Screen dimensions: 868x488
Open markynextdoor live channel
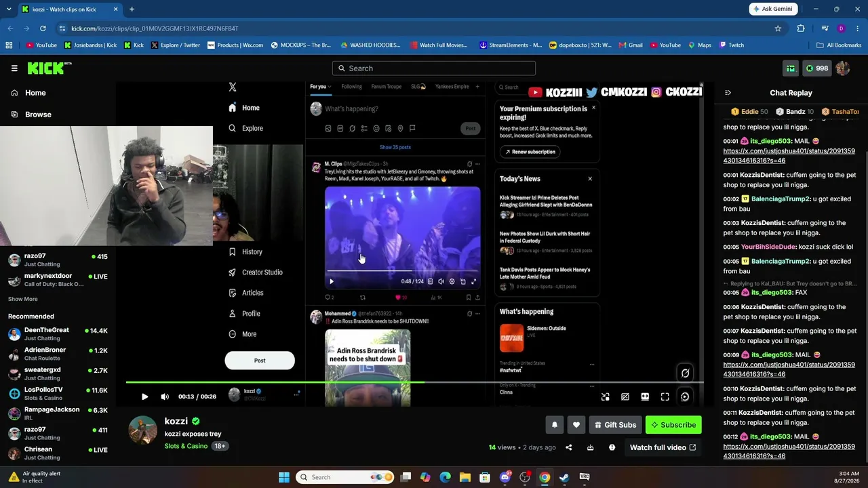coord(58,280)
